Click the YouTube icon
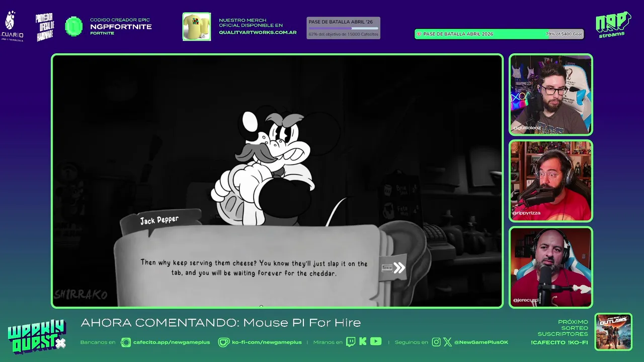Screen dimensions: 644x362 [376, 342]
